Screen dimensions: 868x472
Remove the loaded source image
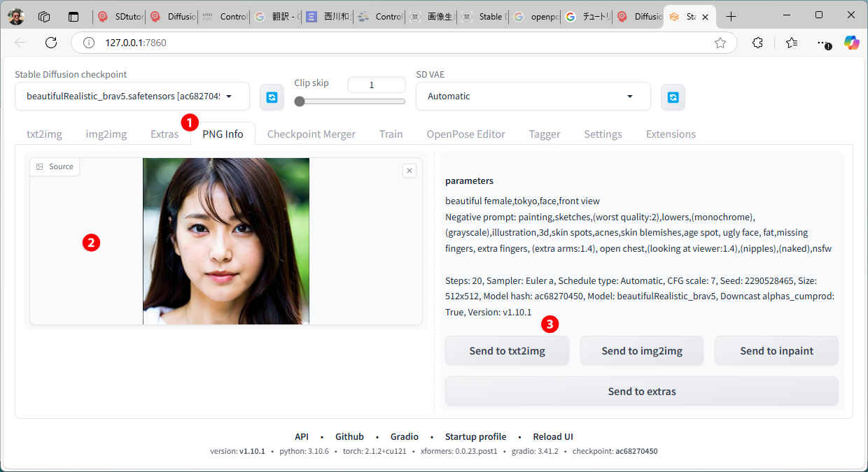tap(410, 170)
